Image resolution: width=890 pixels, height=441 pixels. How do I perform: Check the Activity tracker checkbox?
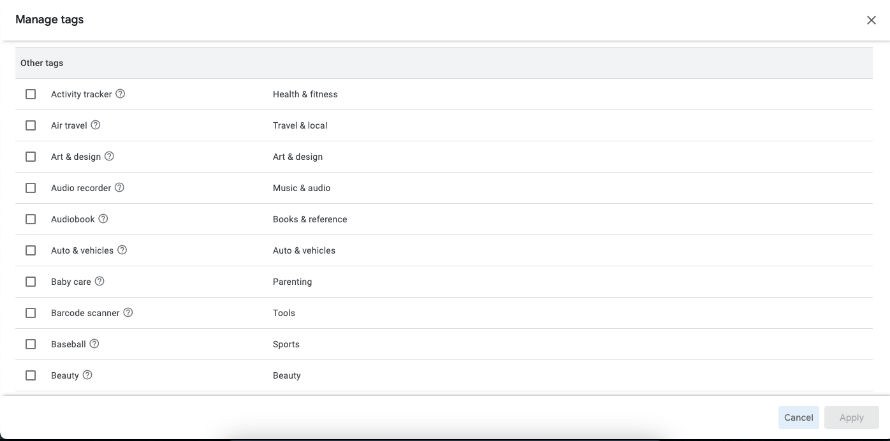click(30, 94)
